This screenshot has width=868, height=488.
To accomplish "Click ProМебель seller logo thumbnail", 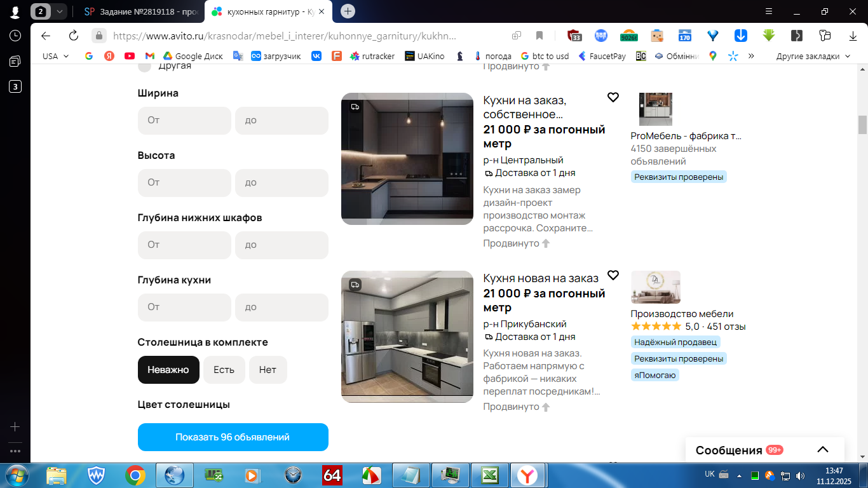I will (656, 109).
